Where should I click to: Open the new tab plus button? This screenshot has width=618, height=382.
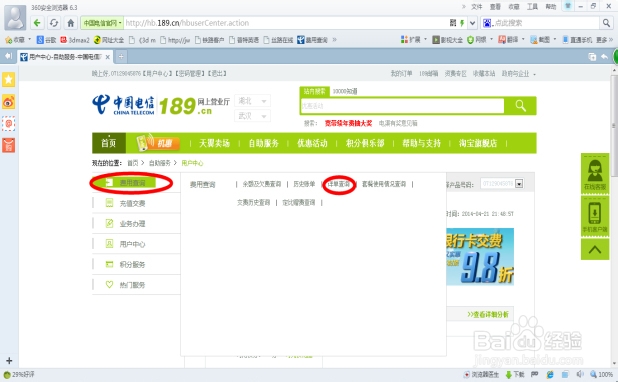(x=121, y=57)
